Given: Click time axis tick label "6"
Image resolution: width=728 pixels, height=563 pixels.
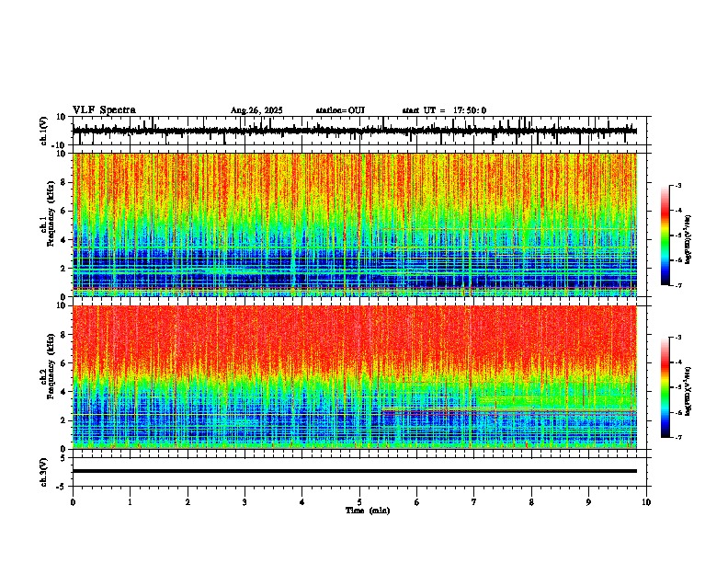Looking at the screenshot, I should pyautogui.click(x=417, y=502).
